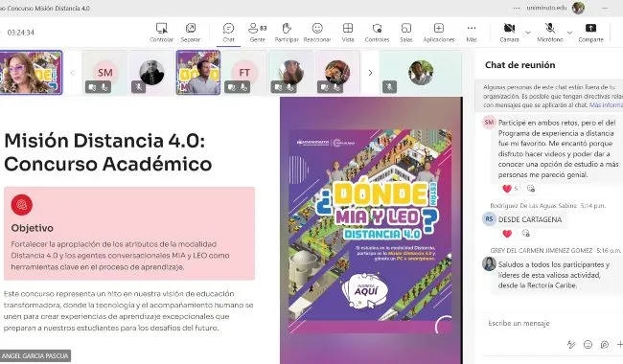Screen dimensions: 623x364
Task: Click the Escribe un mensaje input field
Action: point(552,324)
